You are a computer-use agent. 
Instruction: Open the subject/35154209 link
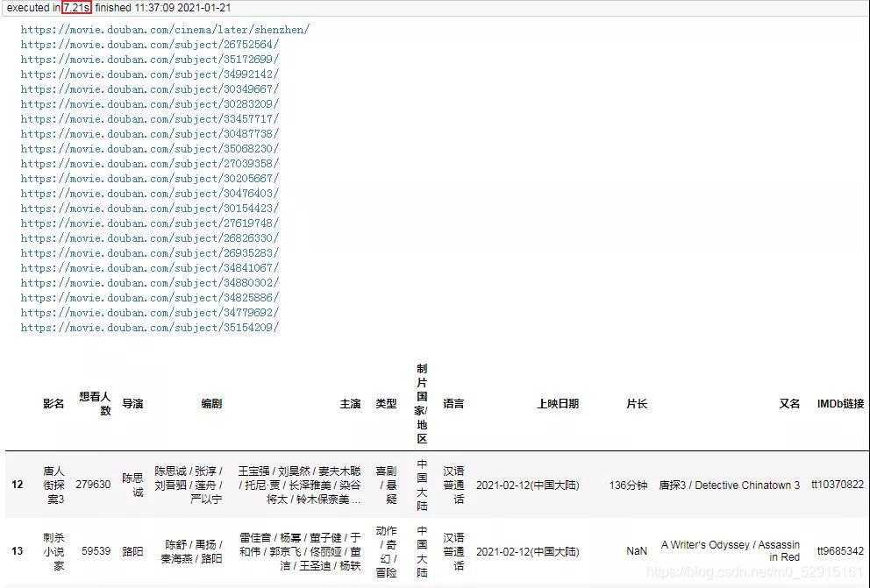150,328
